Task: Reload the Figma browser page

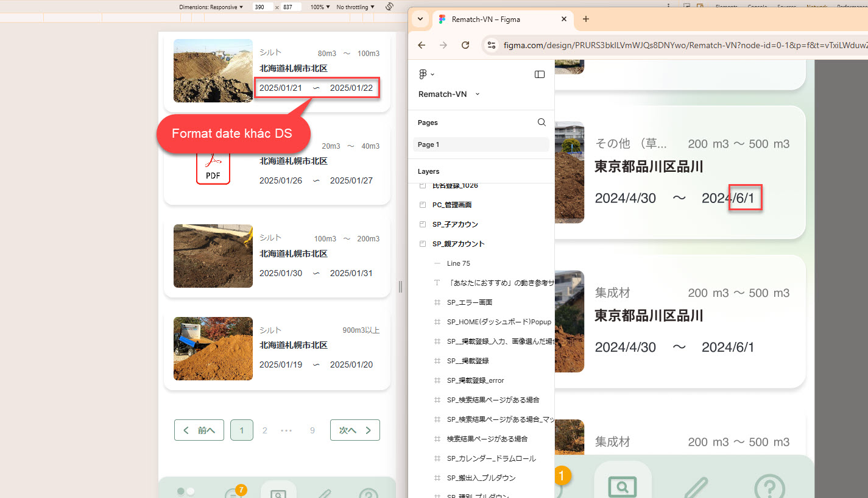Action: pyautogui.click(x=465, y=45)
